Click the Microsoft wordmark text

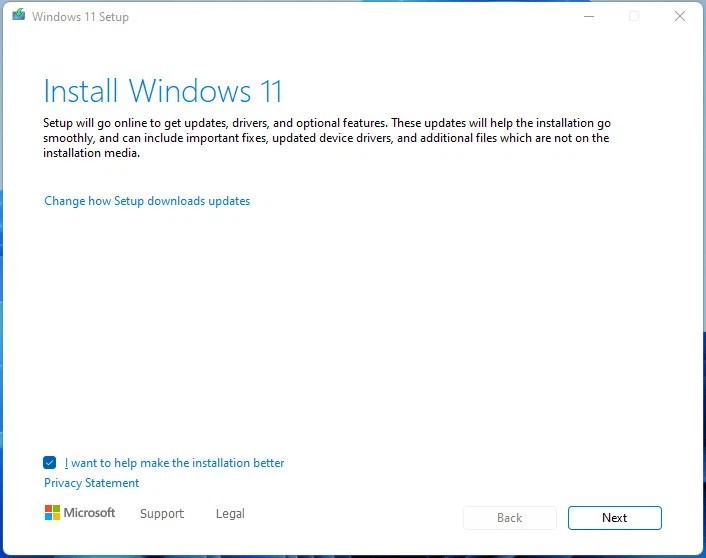[x=90, y=513]
